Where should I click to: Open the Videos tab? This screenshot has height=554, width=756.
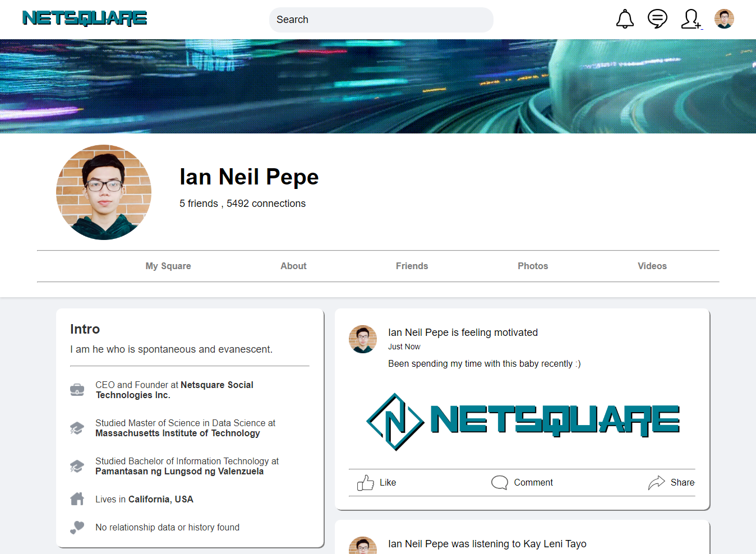652,266
